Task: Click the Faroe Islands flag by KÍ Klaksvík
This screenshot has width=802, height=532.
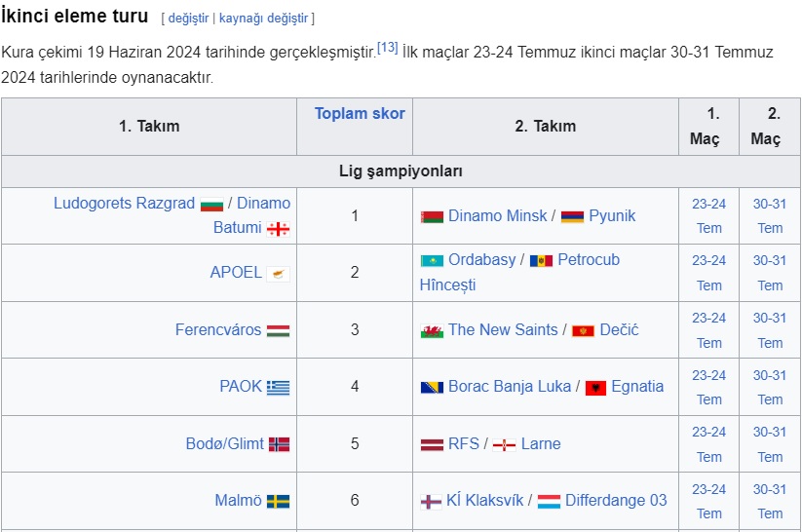Action: pos(431,502)
